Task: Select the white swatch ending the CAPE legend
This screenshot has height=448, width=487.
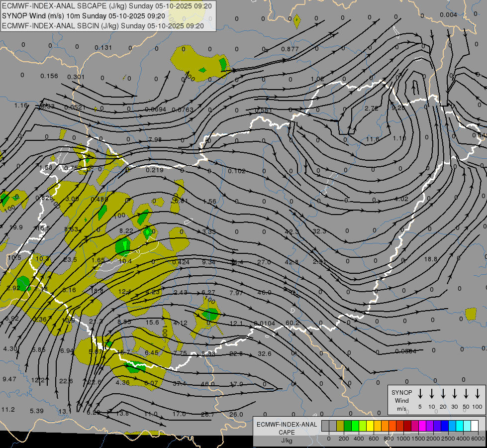Action: 475,426
